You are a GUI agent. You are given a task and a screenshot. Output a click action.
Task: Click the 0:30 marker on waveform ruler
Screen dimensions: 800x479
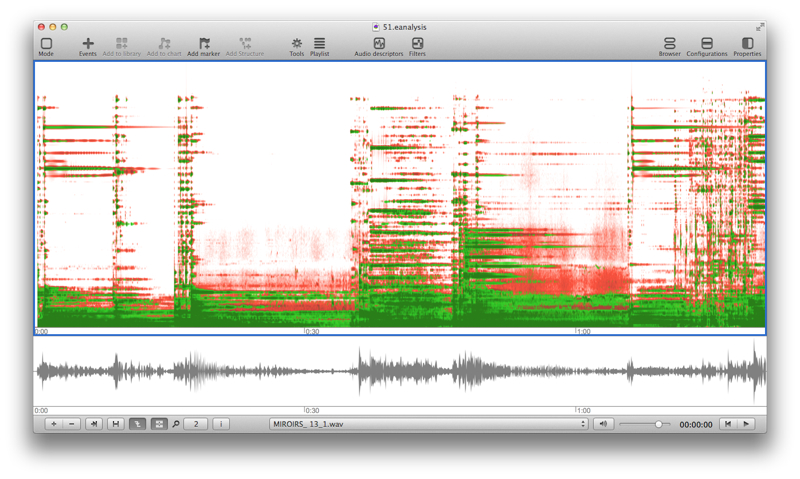(x=312, y=410)
